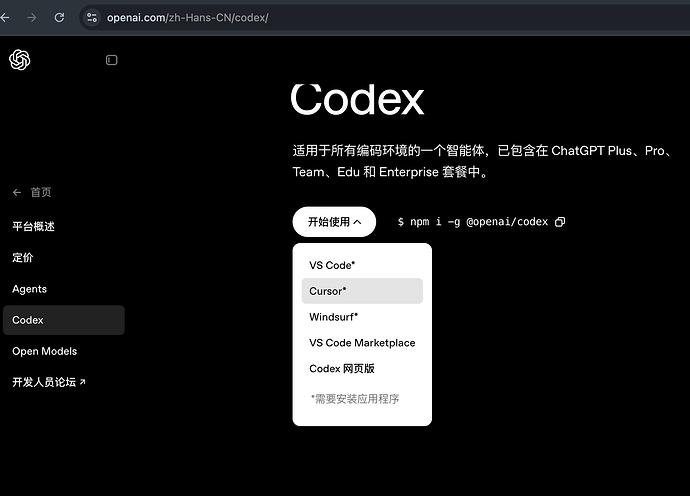
Task: Copy the npm install command
Action: tap(560, 222)
